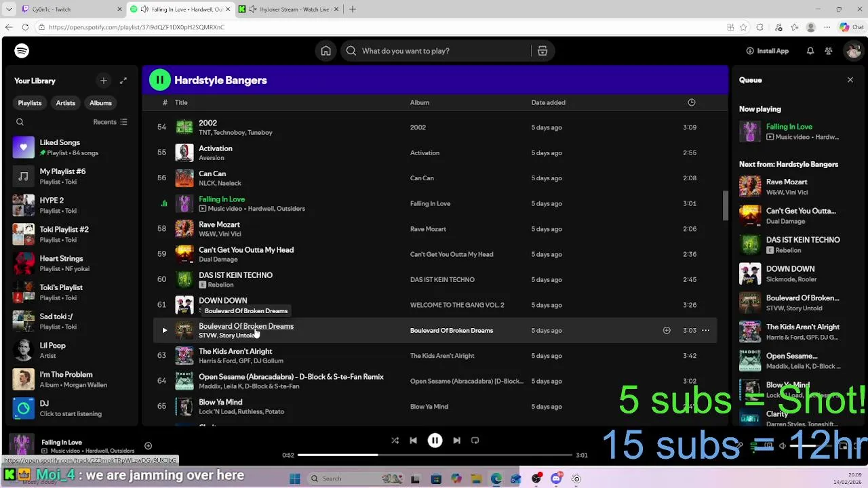Open Toki Playlist #2

[x=73, y=234]
